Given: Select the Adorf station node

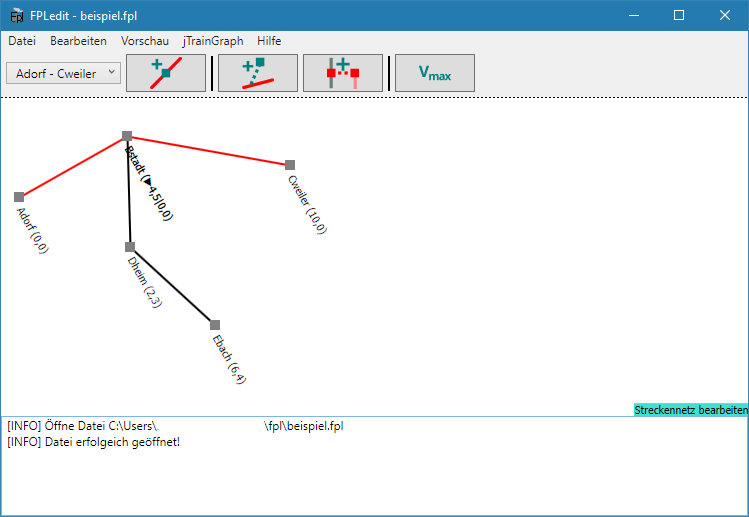Looking at the screenshot, I should [19, 197].
